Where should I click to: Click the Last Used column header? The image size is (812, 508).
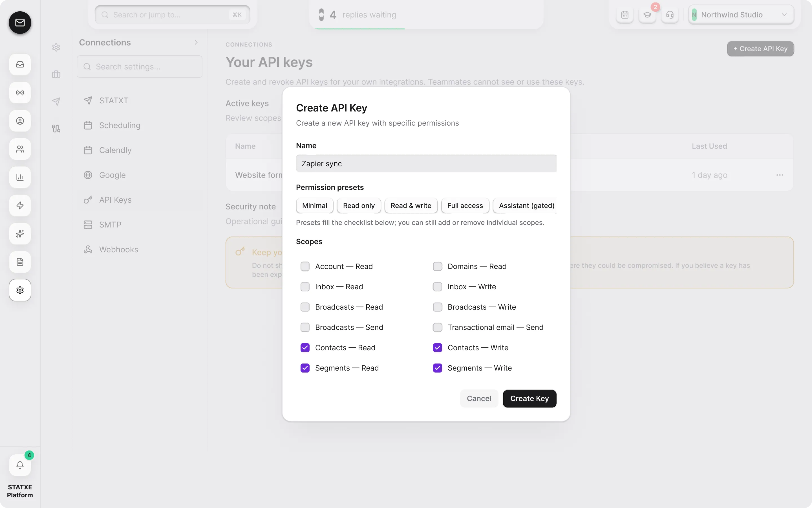709,146
